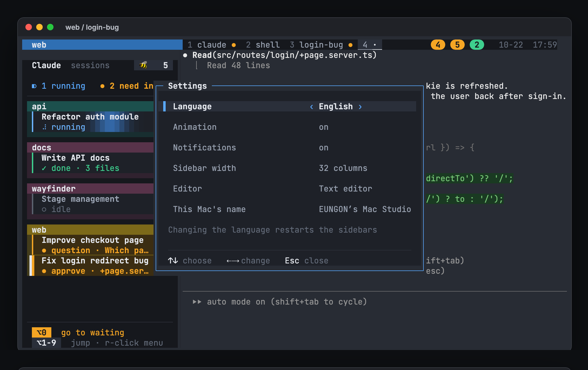Click the bee icon in the Claude sessions header
588x370 pixels.
tap(143, 65)
